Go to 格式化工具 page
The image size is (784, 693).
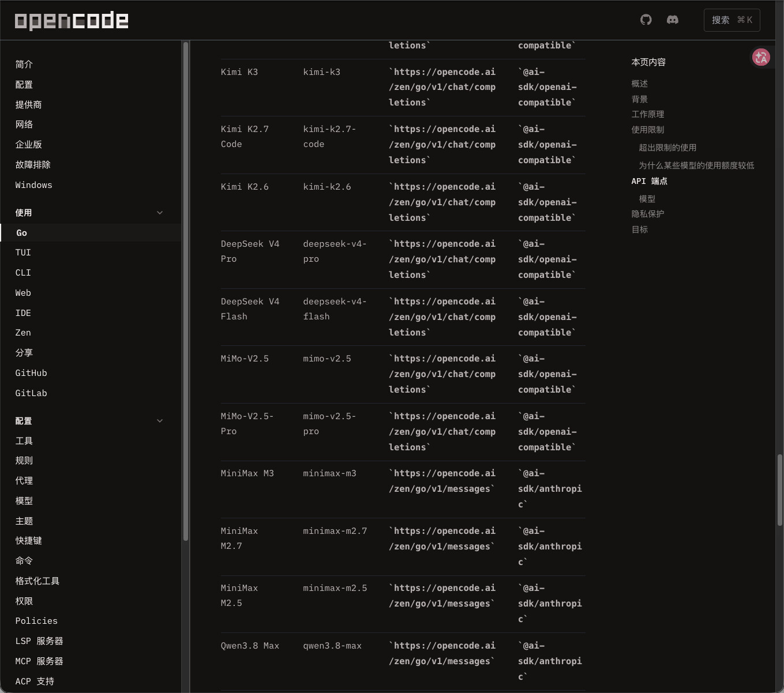37,581
